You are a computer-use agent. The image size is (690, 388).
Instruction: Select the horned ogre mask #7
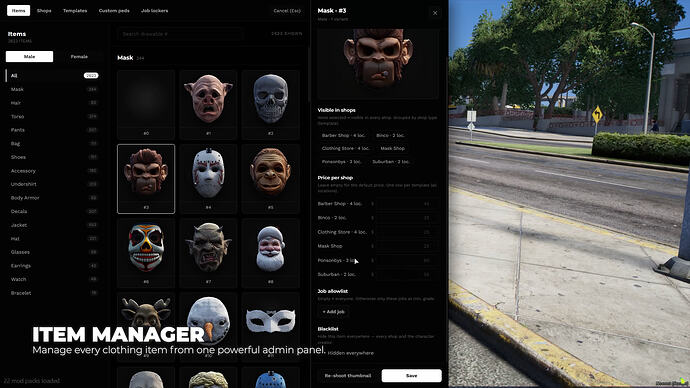pyautogui.click(x=208, y=253)
